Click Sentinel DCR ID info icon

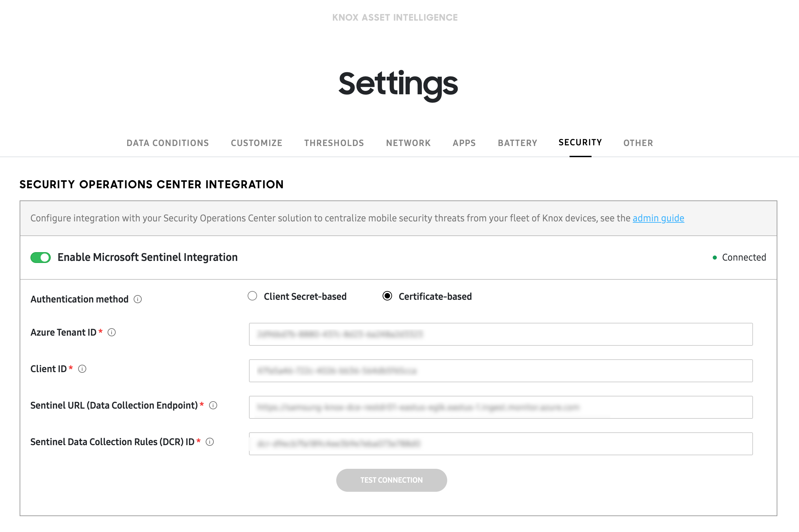tap(210, 442)
